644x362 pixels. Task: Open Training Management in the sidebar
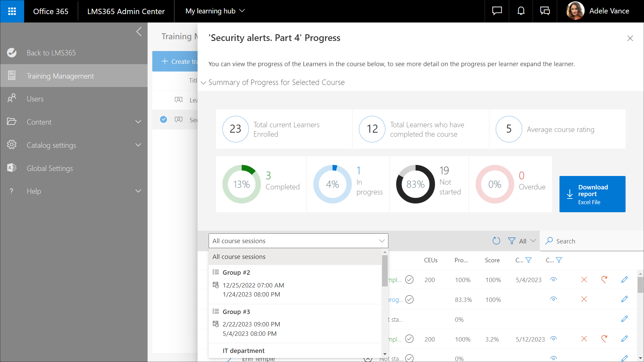tap(60, 76)
